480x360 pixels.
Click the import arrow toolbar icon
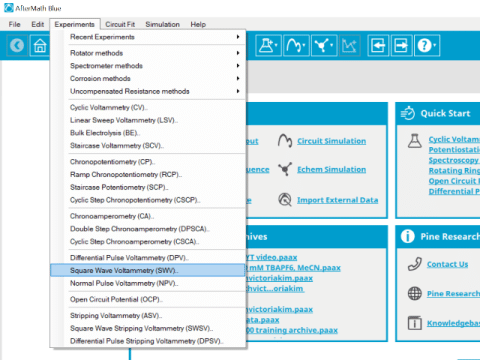(x=378, y=45)
